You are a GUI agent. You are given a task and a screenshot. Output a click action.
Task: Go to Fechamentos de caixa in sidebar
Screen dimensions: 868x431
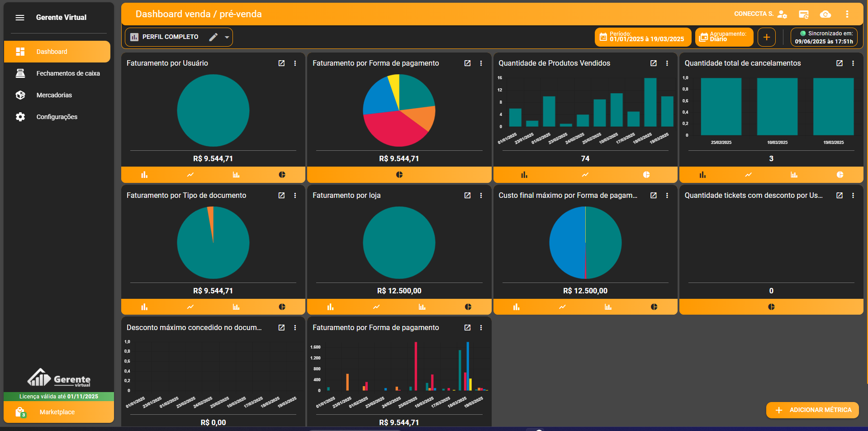[x=68, y=73]
